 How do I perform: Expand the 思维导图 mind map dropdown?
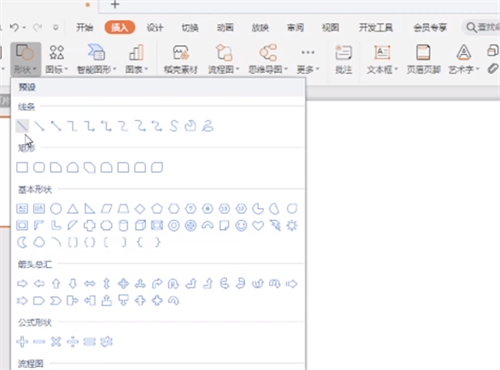pos(268,59)
